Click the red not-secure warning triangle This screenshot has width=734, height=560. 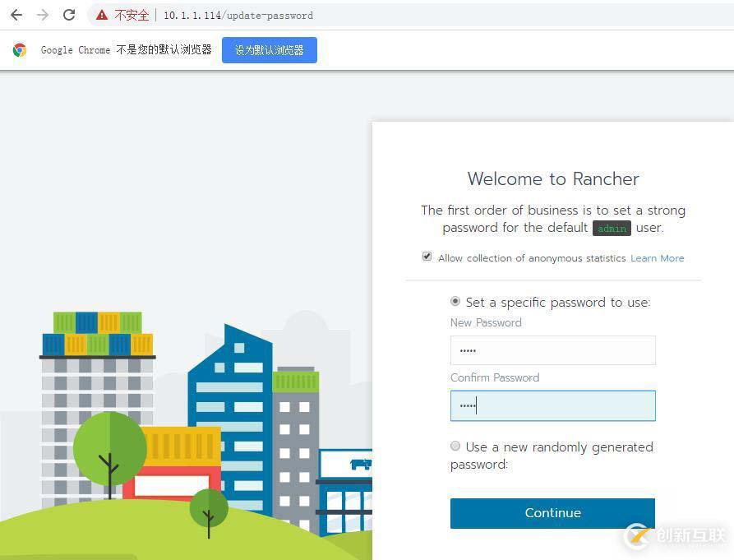pyautogui.click(x=102, y=15)
